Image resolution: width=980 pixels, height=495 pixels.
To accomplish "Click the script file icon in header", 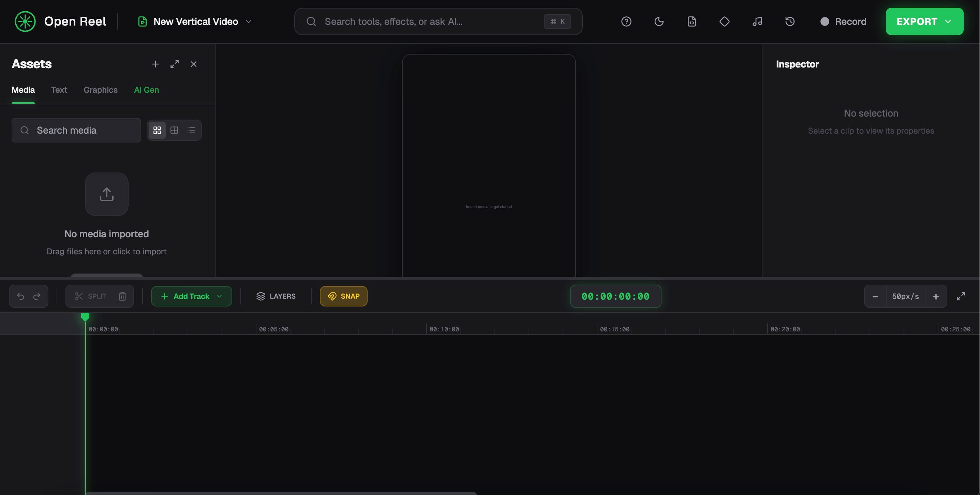I will (692, 22).
